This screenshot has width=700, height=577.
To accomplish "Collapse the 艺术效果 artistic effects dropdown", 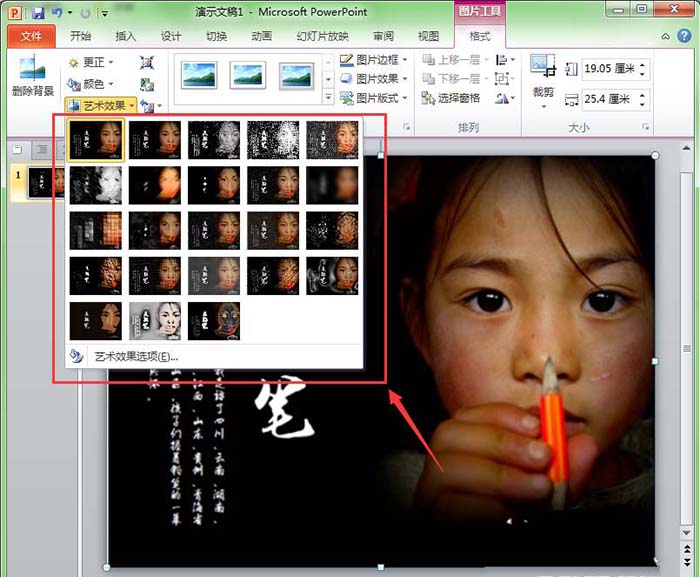I will click(100, 106).
